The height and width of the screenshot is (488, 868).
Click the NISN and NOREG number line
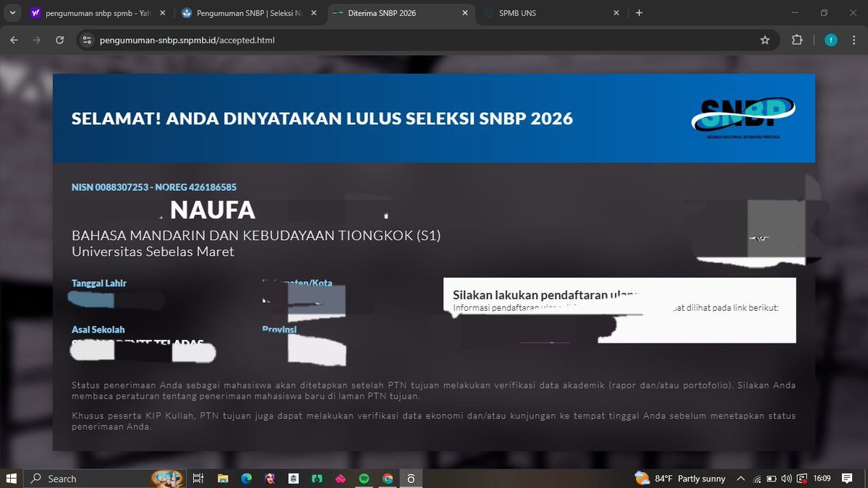pyautogui.click(x=154, y=187)
